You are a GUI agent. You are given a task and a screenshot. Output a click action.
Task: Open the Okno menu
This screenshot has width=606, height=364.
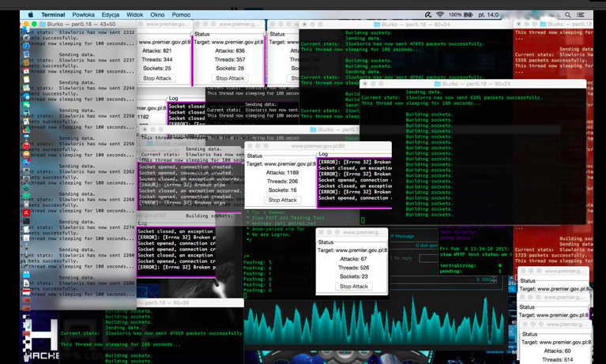(157, 15)
